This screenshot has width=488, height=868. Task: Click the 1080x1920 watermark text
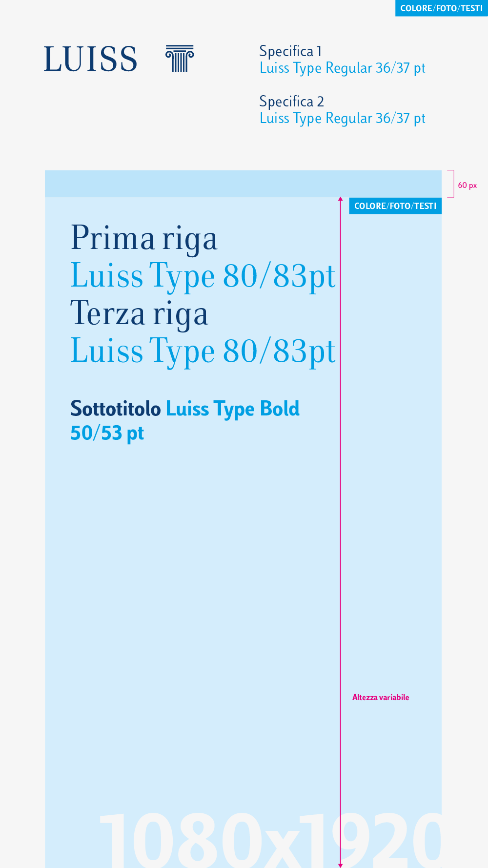coord(270,840)
